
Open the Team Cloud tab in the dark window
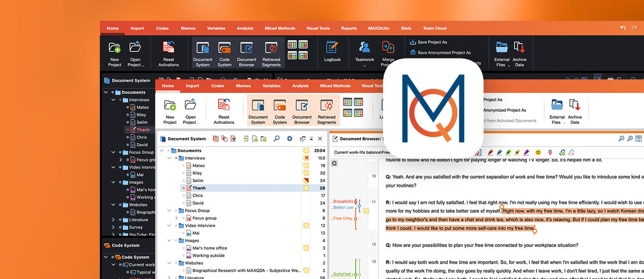(434, 28)
